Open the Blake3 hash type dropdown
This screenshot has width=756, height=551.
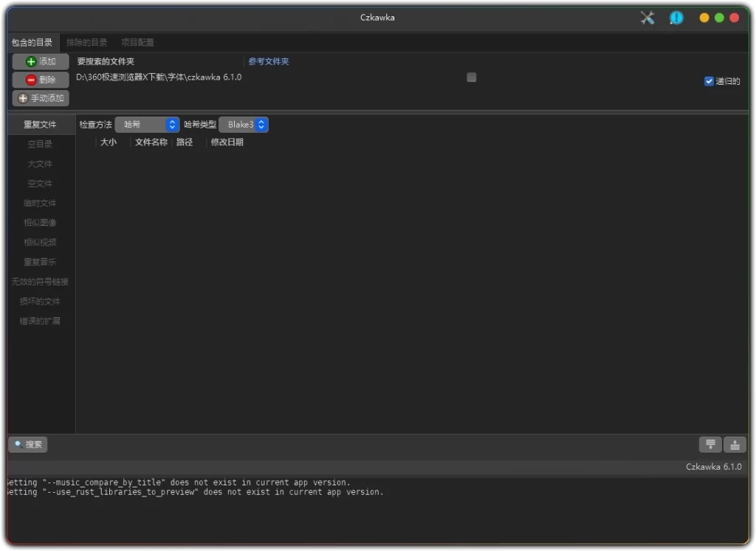pyautogui.click(x=244, y=125)
